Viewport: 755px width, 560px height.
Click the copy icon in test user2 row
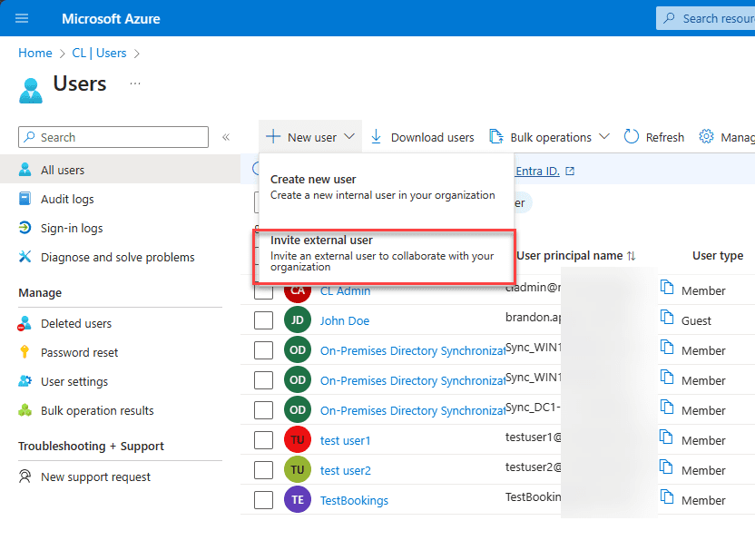pos(667,467)
